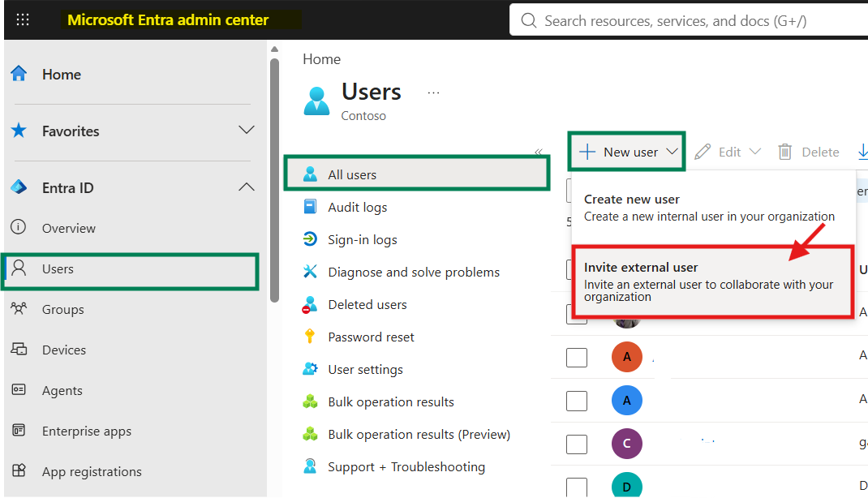
Task: Open the Users more options ellipsis
Action: (x=433, y=92)
